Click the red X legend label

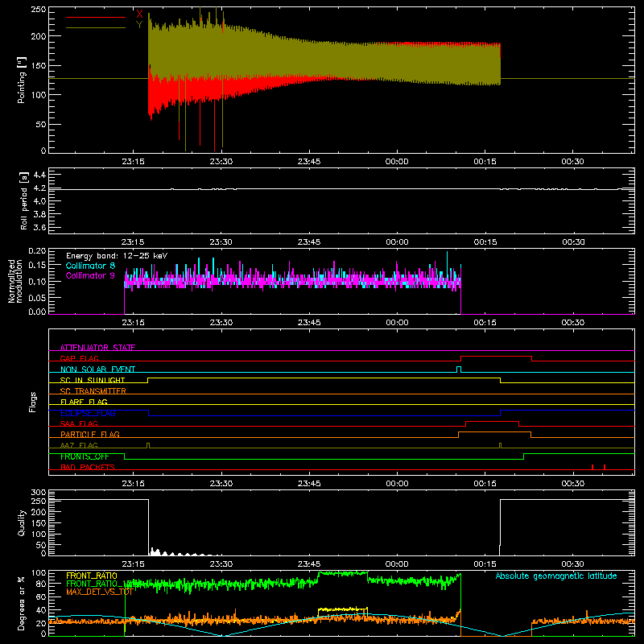(139, 14)
